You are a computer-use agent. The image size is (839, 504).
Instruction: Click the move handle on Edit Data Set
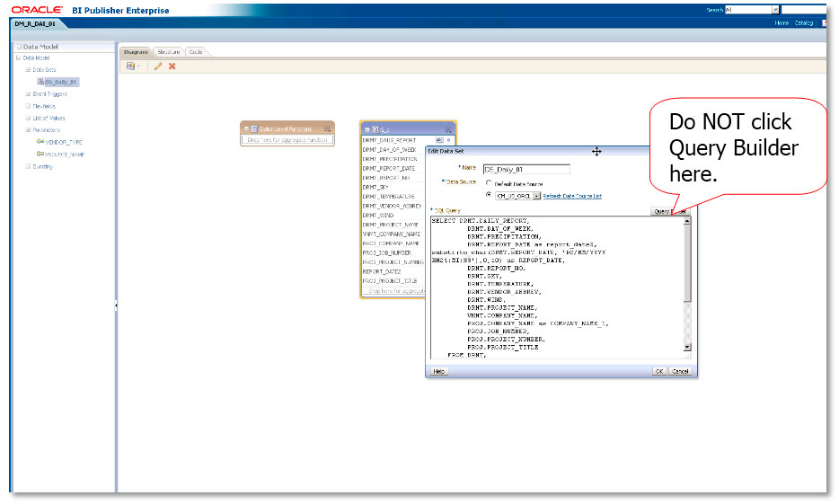[596, 152]
